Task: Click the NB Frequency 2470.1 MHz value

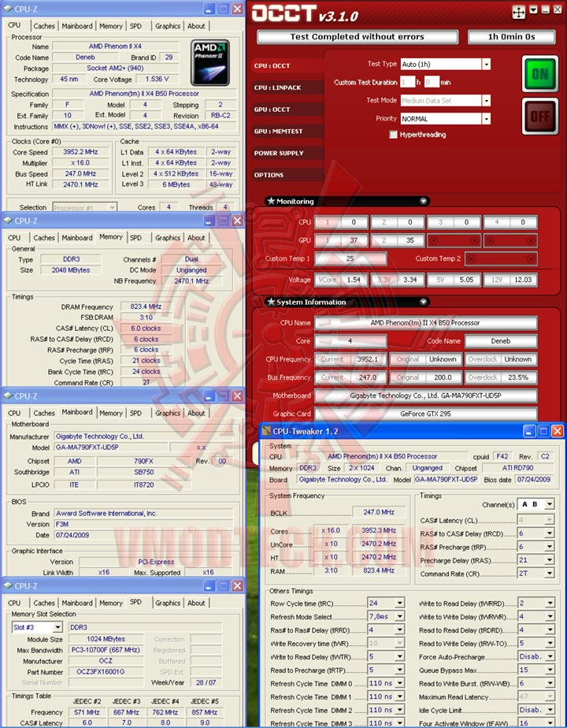Action: click(191, 281)
